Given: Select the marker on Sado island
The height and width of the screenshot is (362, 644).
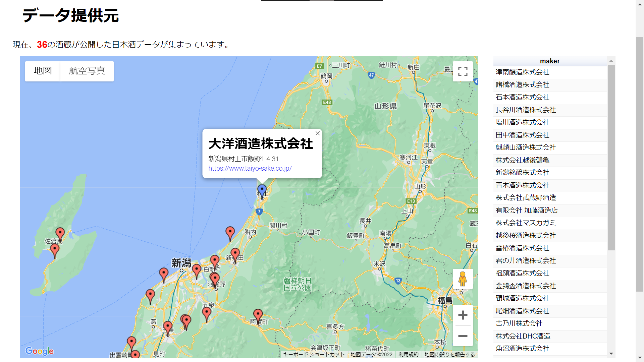Looking at the screenshot, I should (60, 232).
